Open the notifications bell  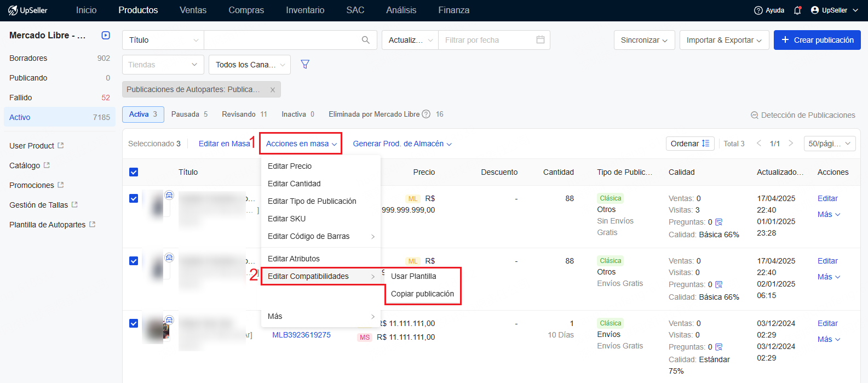tap(797, 10)
